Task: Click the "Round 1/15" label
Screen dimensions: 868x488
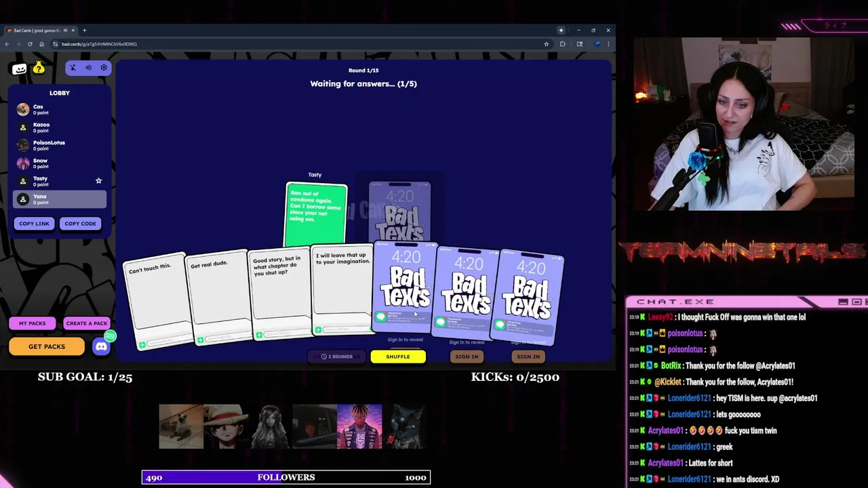Action: 363,70
